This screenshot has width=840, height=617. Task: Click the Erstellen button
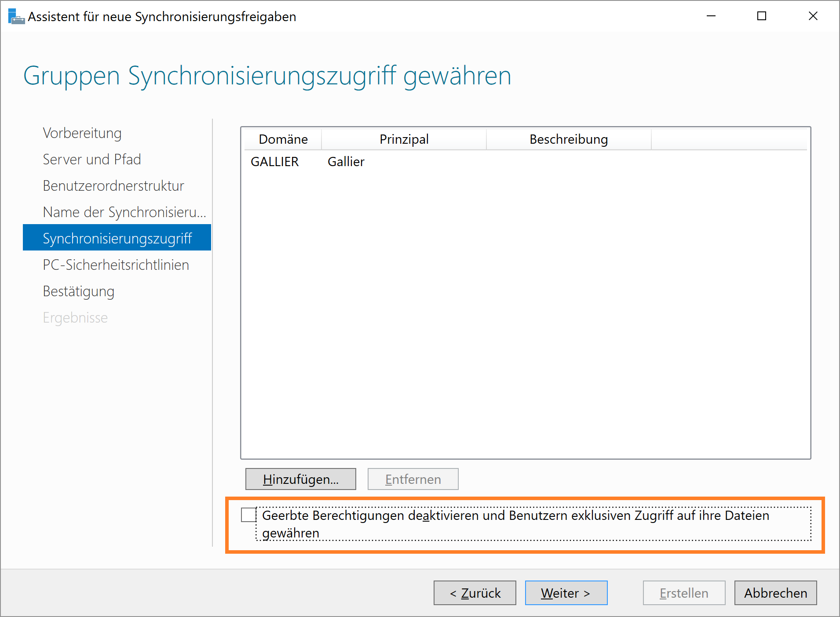tap(684, 593)
